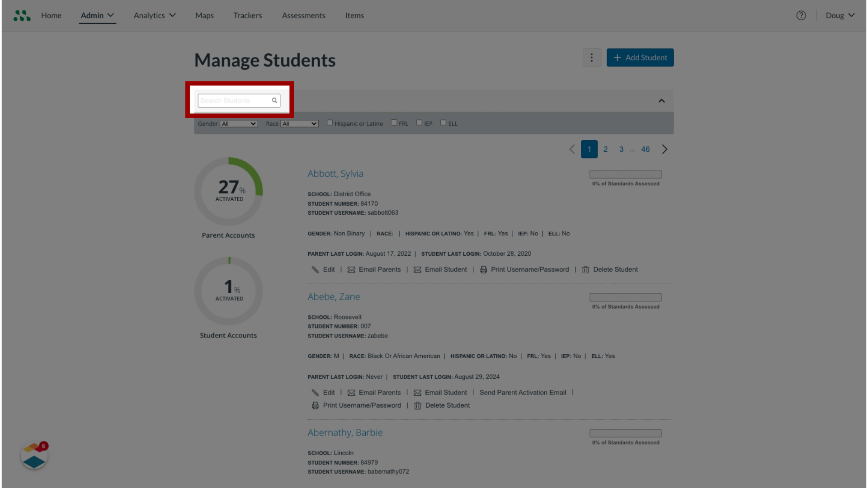Click the Delete Student trash icon for Abebe Zane
868x488 pixels.
[x=417, y=405]
